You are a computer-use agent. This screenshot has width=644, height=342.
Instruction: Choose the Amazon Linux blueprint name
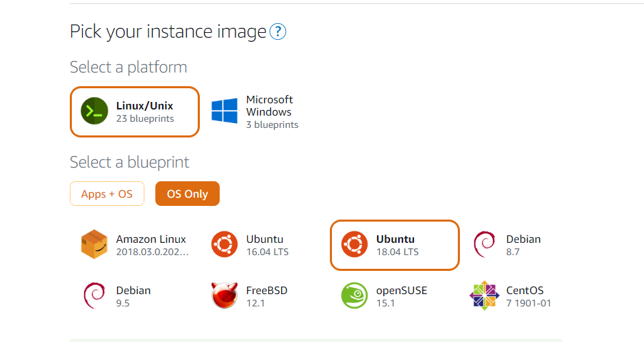151,239
